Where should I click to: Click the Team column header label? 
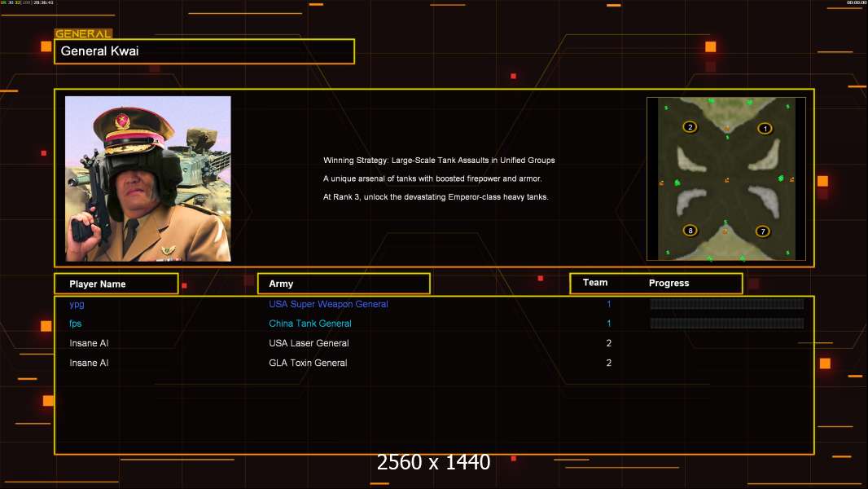tap(595, 283)
